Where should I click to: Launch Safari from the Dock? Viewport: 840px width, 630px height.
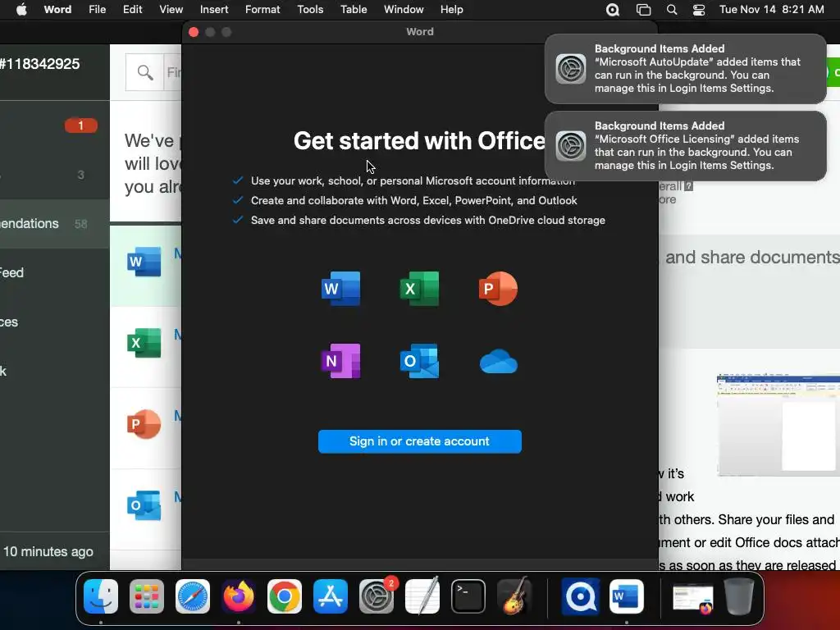pos(193,596)
